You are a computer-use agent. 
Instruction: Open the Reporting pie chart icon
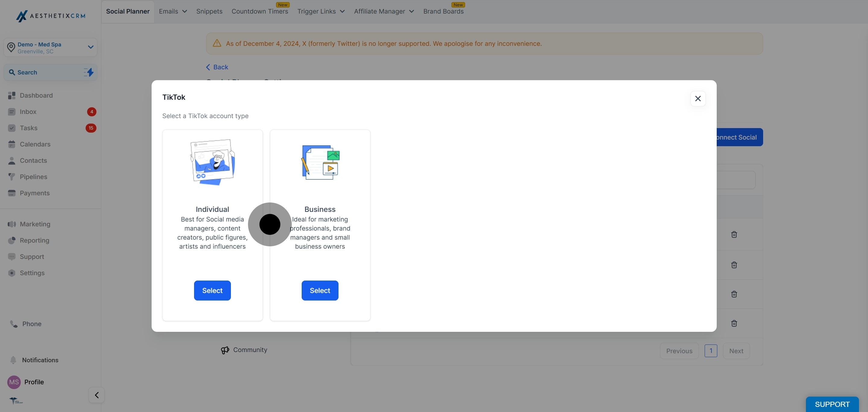[x=12, y=241]
